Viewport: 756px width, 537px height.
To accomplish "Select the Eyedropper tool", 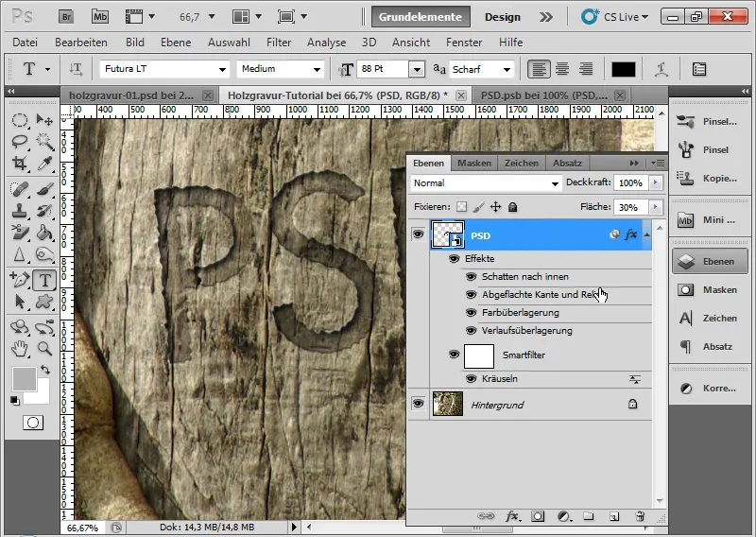I will coord(44,164).
